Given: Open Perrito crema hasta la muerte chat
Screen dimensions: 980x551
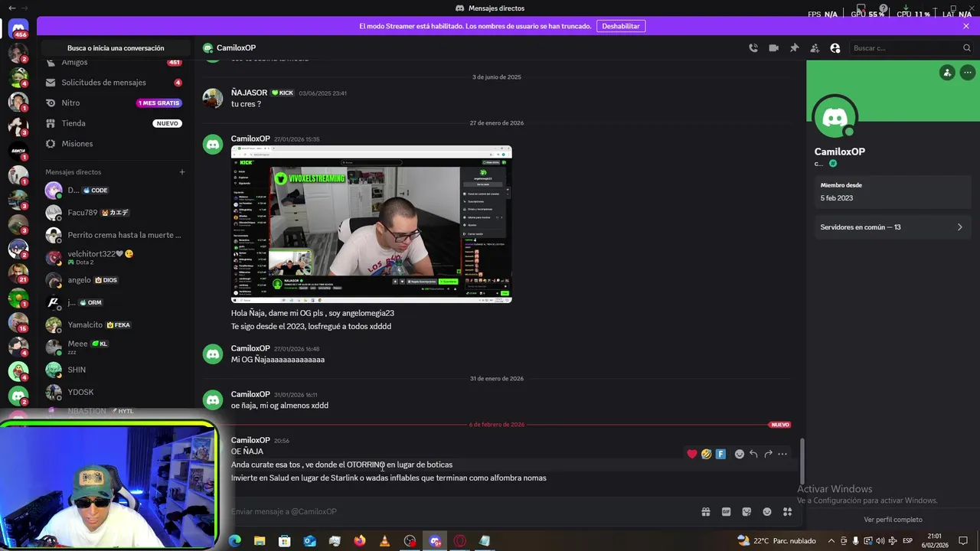Looking at the screenshot, I should coord(115,235).
